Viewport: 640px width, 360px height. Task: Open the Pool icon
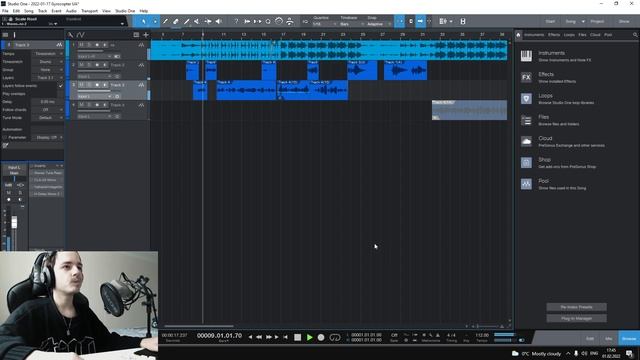point(526,184)
